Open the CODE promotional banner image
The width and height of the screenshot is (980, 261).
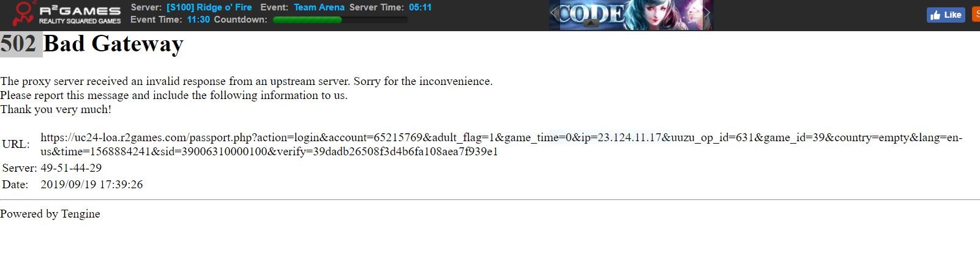tap(631, 15)
